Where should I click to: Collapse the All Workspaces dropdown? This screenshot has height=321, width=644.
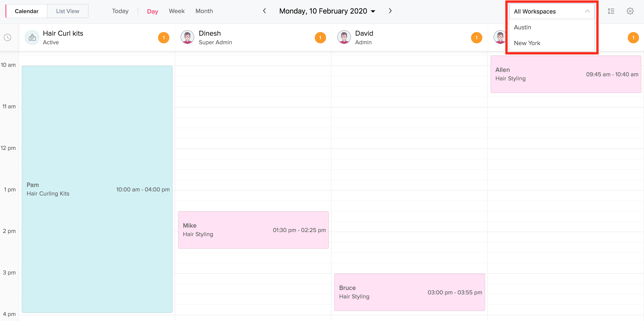coord(587,12)
